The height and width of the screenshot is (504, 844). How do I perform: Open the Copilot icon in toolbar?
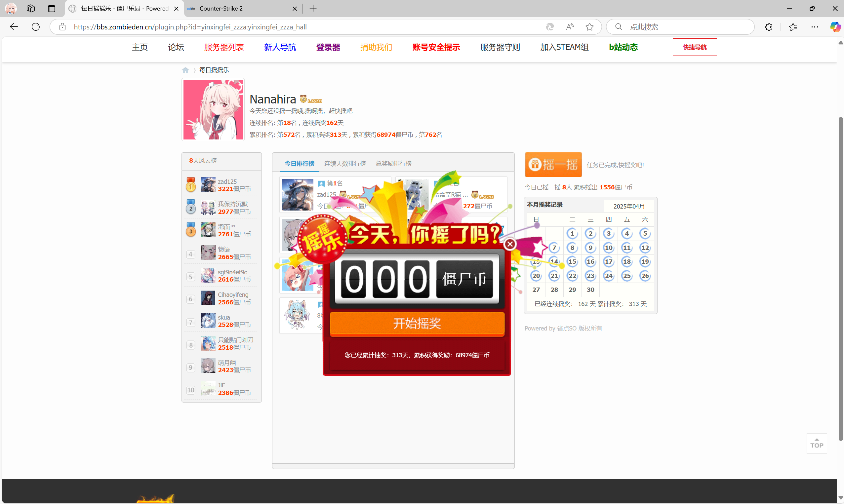[834, 27]
